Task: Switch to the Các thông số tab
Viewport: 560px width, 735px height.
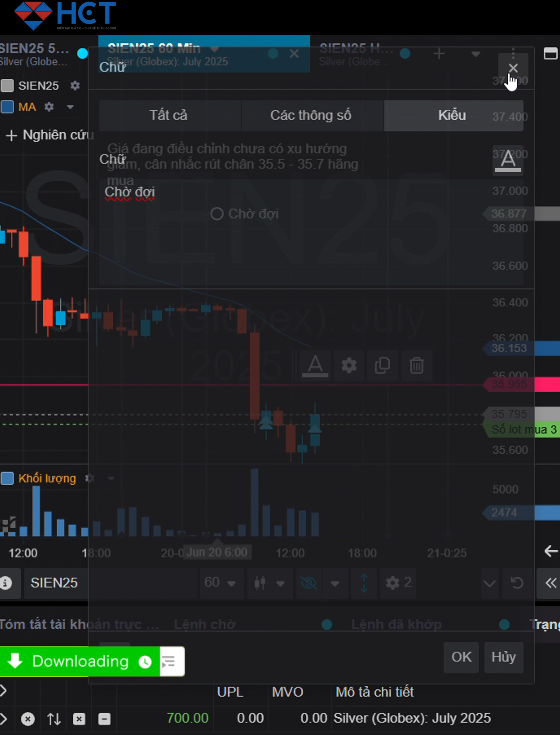Action: [x=311, y=115]
